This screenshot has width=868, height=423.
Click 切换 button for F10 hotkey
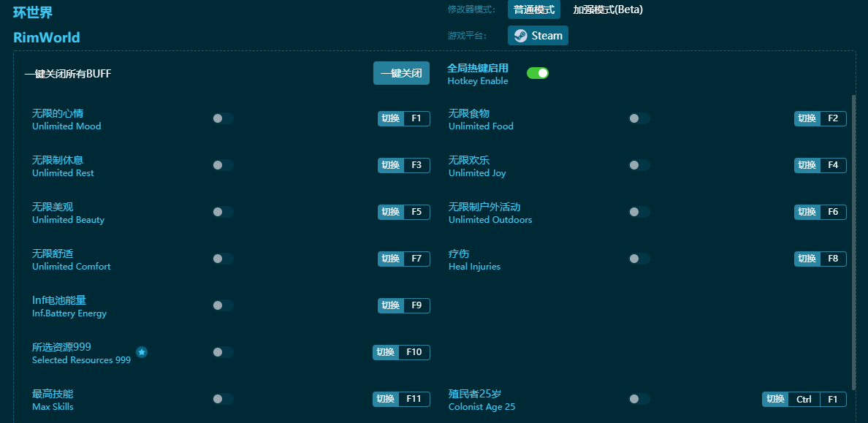(x=386, y=352)
